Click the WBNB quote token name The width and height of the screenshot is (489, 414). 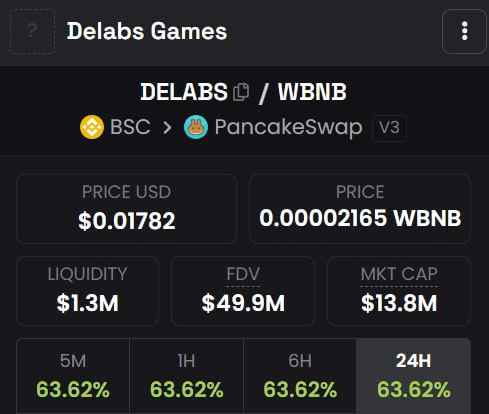[x=312, y=92]
